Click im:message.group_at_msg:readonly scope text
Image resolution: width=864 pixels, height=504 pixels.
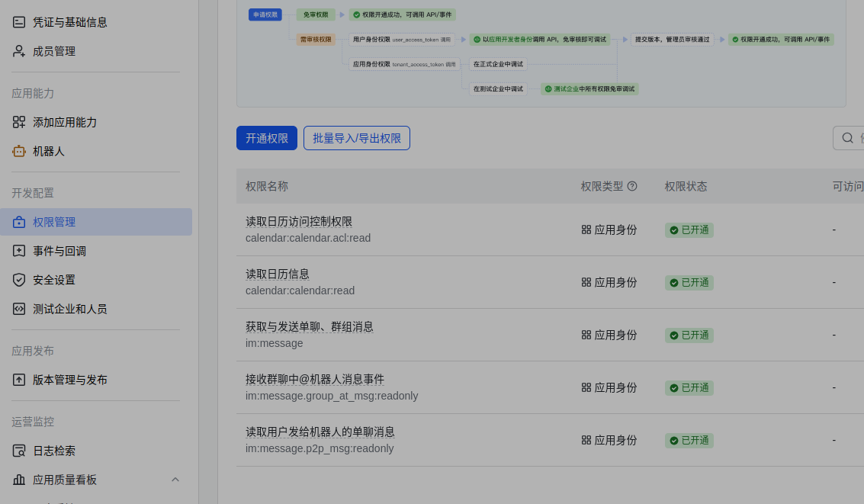(332, 396)
